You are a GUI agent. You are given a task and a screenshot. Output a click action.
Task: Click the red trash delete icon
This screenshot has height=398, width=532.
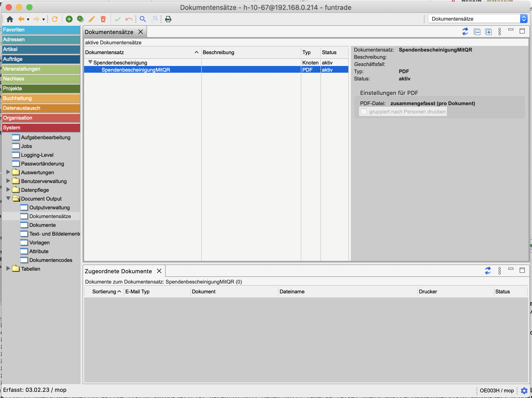click(x=103, y=19)
